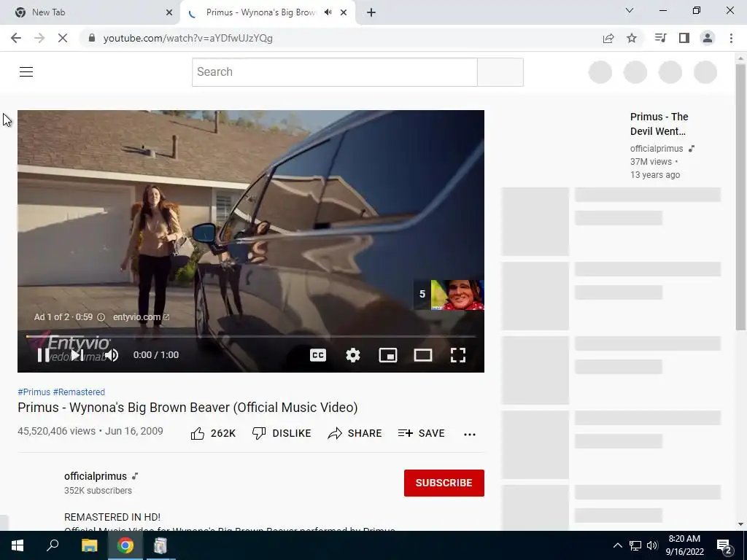This screenshot has height=560, width=747.
Task: Open the three-dot more actions menu
Action: [x=470, y=434]
